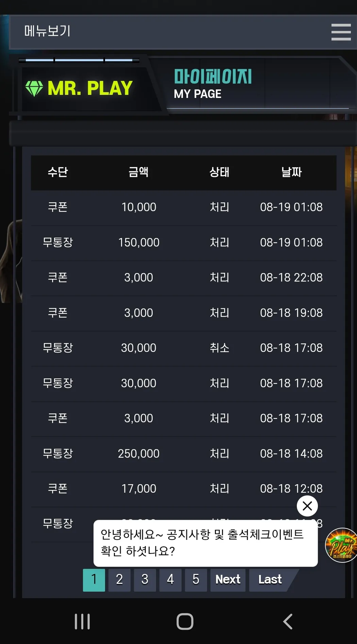
Task: Open the attendance event notice message
Action: [x=206, y=543]
